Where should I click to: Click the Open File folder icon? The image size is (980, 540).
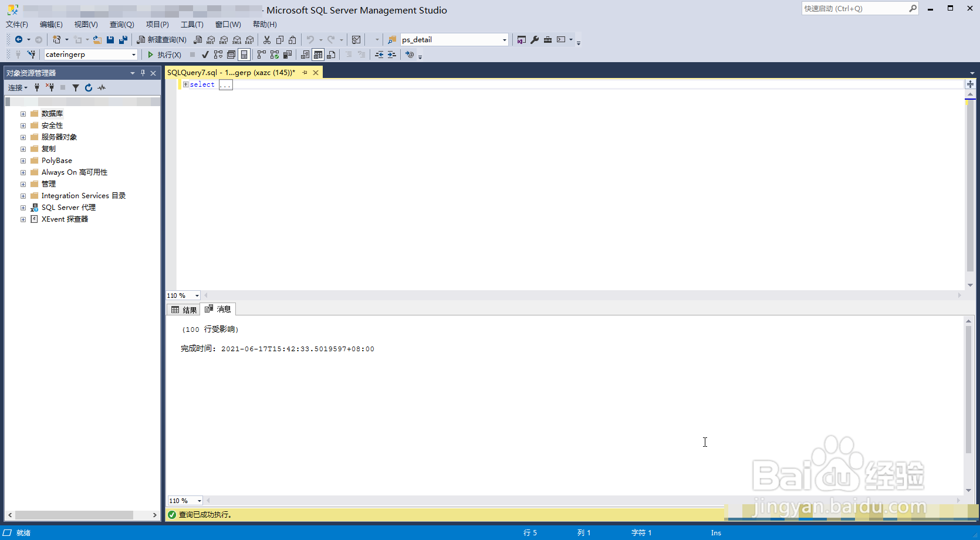click(97, 39)
